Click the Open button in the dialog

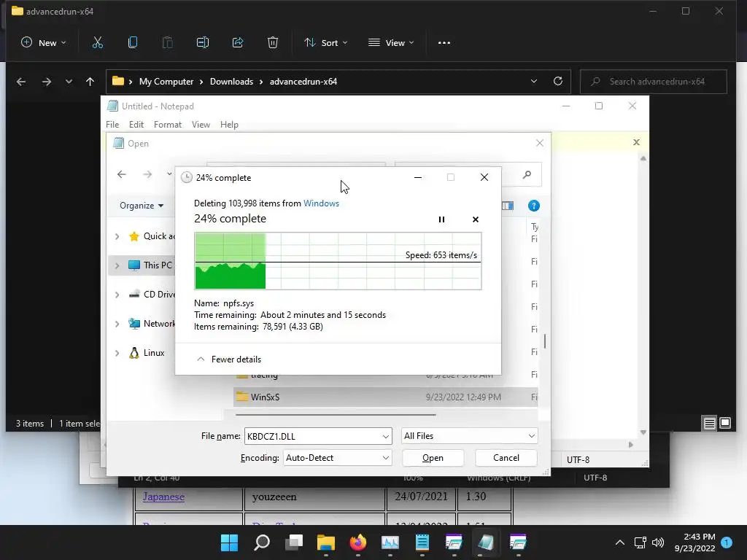click(433, 458)
